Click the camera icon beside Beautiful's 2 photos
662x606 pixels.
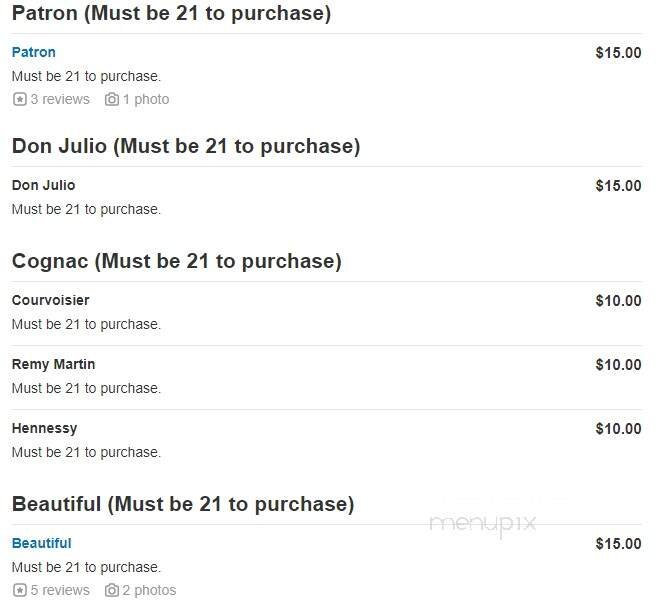pyautogui.click(x=112, y=590)
